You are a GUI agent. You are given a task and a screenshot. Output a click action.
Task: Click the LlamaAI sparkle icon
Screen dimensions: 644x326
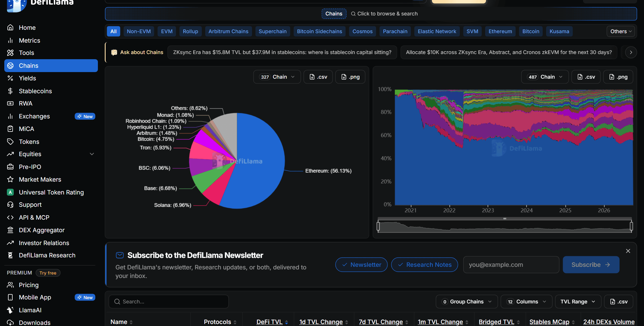click(x=10, y=310)
